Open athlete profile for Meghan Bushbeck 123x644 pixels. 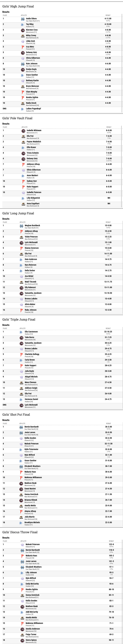point(32,225)
